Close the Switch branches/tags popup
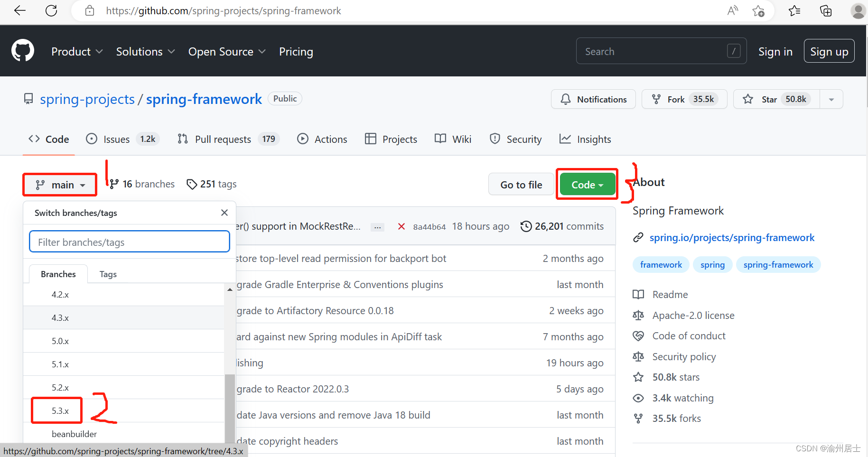Screen dimensions: 868x457 tap(224, 213)
